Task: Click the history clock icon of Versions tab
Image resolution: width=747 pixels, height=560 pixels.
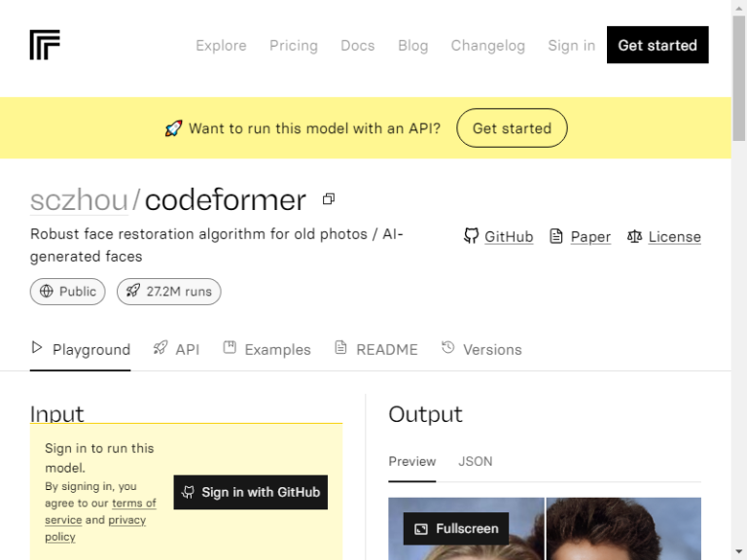Action: [447, 347]
